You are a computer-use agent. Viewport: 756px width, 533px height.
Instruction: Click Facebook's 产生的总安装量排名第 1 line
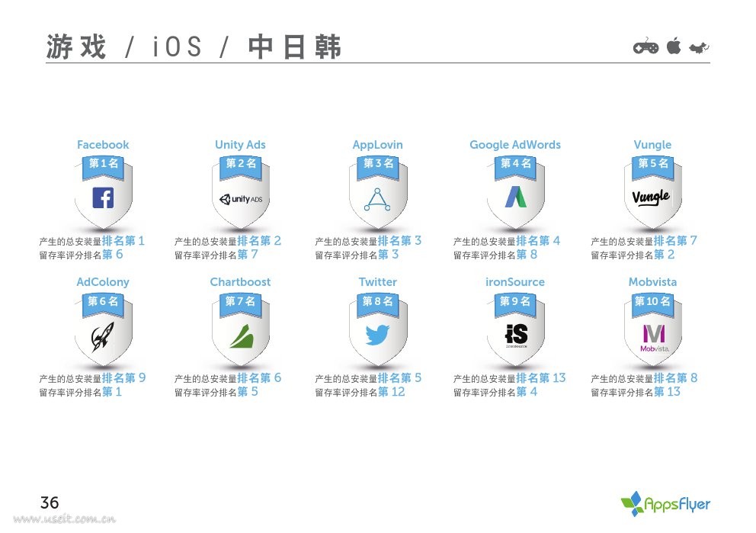tap(91, 241)
